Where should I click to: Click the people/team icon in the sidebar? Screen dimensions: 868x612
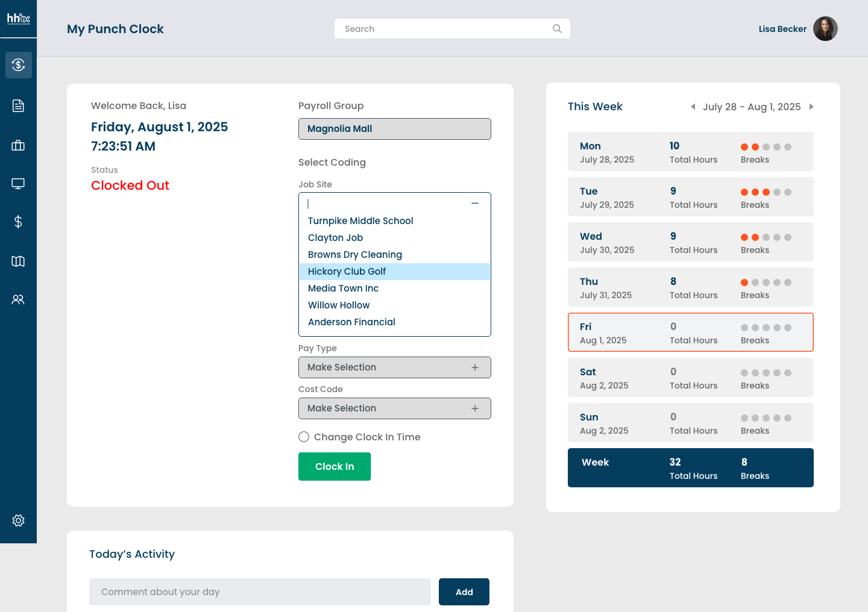18,299
